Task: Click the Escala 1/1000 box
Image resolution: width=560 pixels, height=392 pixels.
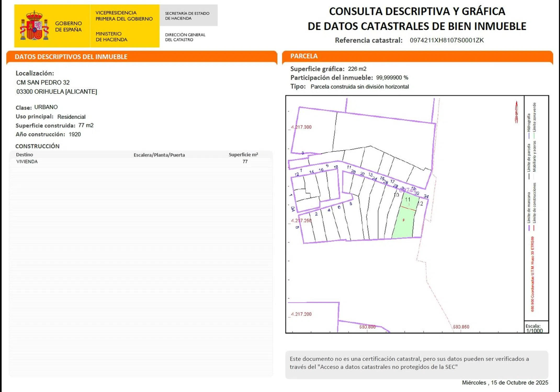Action: click(536, 328)
